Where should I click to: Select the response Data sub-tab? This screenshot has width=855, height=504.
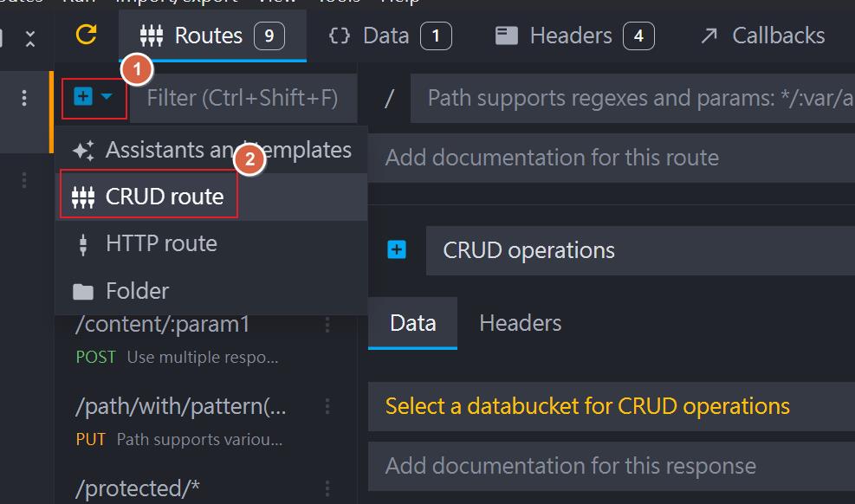413,323
